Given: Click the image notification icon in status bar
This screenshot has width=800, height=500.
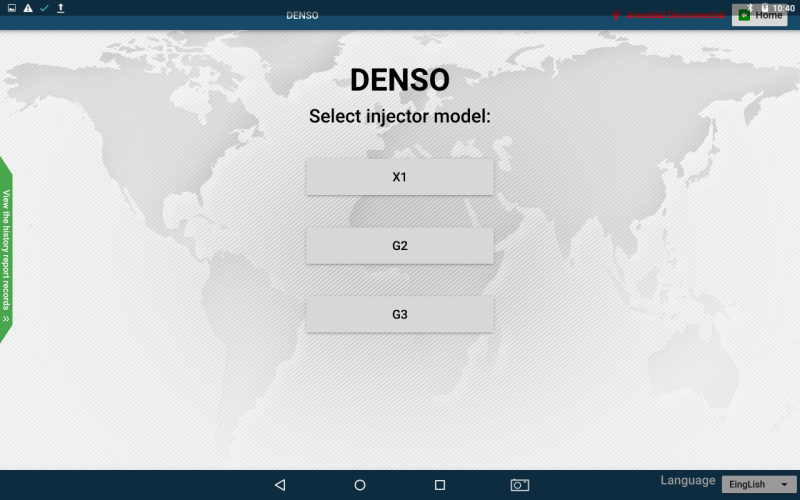Looking at the screenshot, I should tap(12, 8).
